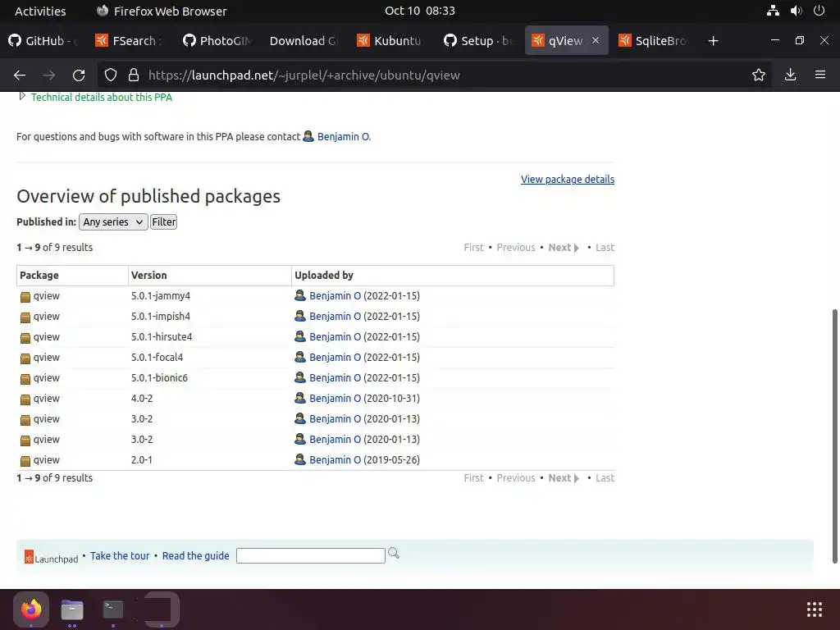
Task: Go back with the browser back arrow
Action: [20, 75]
